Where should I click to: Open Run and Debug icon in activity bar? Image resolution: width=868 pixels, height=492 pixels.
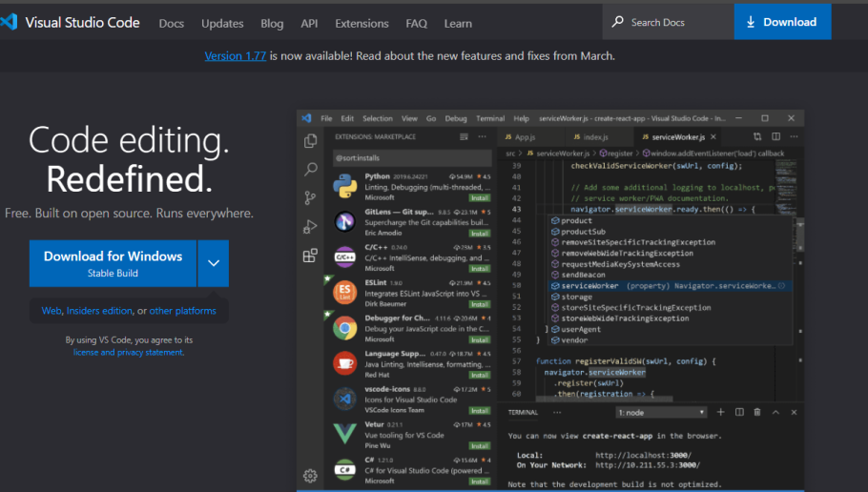pos(310,226)
